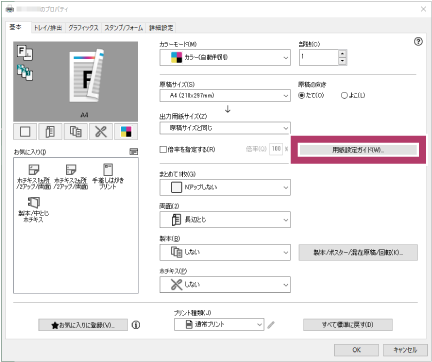The height and width of the screenshot is (362, 432).
Task: Open the まとめて1枚 N-up dropdown
Action: [225, 187]
